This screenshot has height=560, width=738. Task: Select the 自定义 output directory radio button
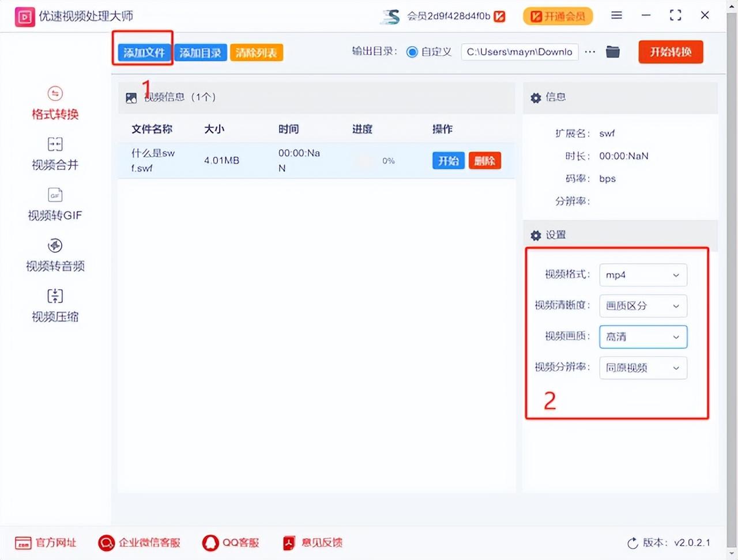[x=412, y=52]
